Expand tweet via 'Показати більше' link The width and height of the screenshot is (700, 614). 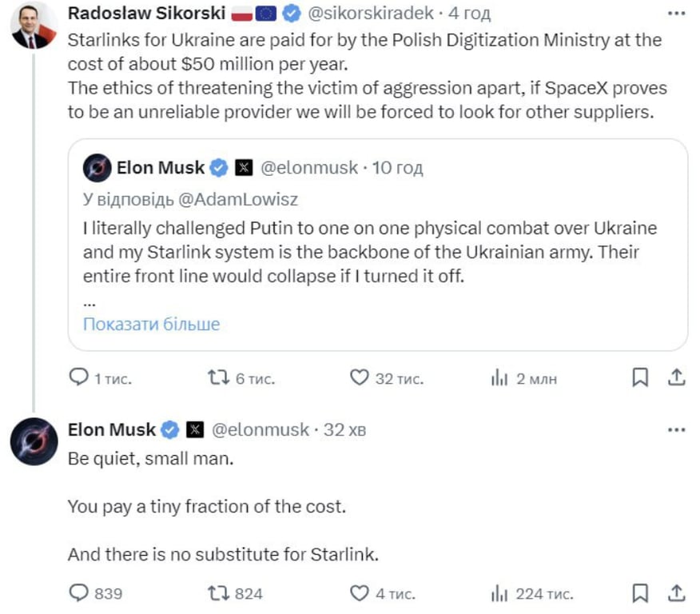pos(150,323)
